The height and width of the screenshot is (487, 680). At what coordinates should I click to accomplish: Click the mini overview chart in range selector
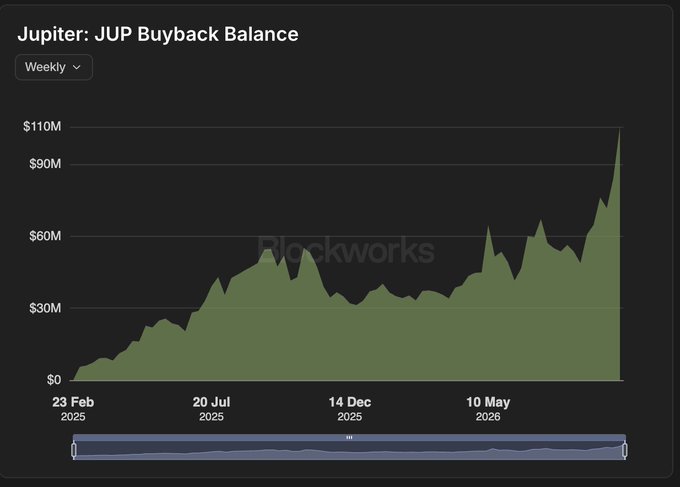pyautogui.click(x=349, y=450)
